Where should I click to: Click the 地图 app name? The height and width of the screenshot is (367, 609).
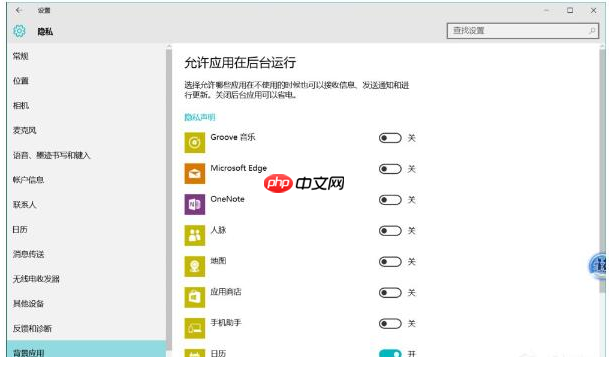(218, 261)
